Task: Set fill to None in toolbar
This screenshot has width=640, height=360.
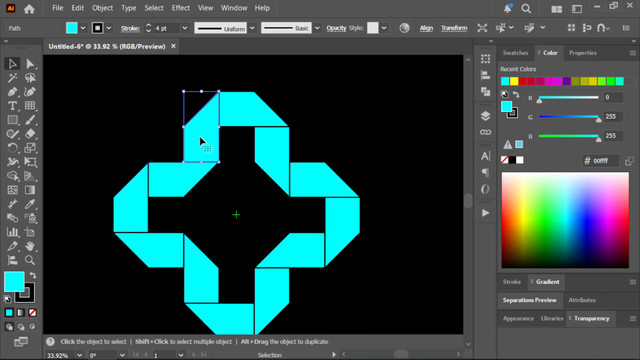Action: [x=32, y=313]
